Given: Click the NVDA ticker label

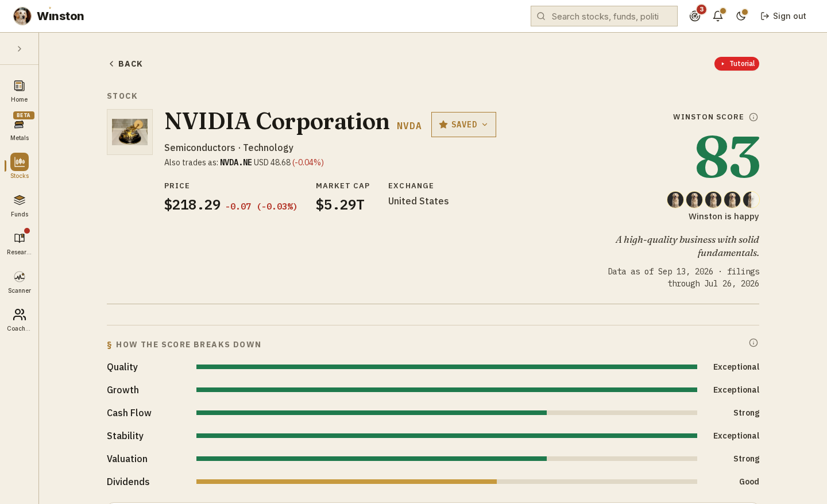Looking at the screenshot, I should (x=409, y=126).
